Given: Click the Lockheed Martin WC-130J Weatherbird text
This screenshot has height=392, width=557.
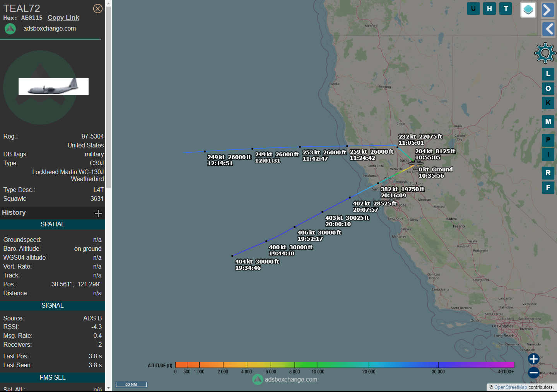Looking at the screenshot, I should click(x=68, y=176).
